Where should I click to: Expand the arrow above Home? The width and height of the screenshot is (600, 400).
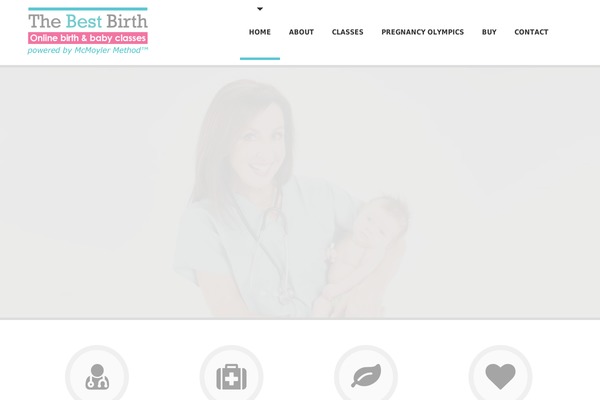(260, 9)
